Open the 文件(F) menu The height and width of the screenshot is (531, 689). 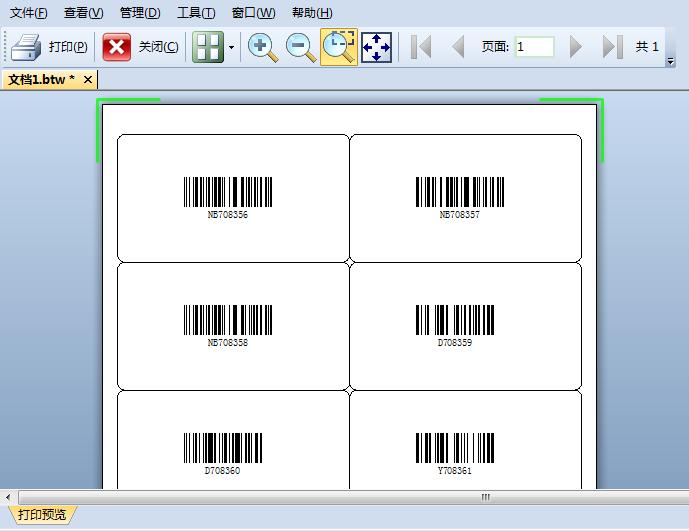[x=29, y=13]
